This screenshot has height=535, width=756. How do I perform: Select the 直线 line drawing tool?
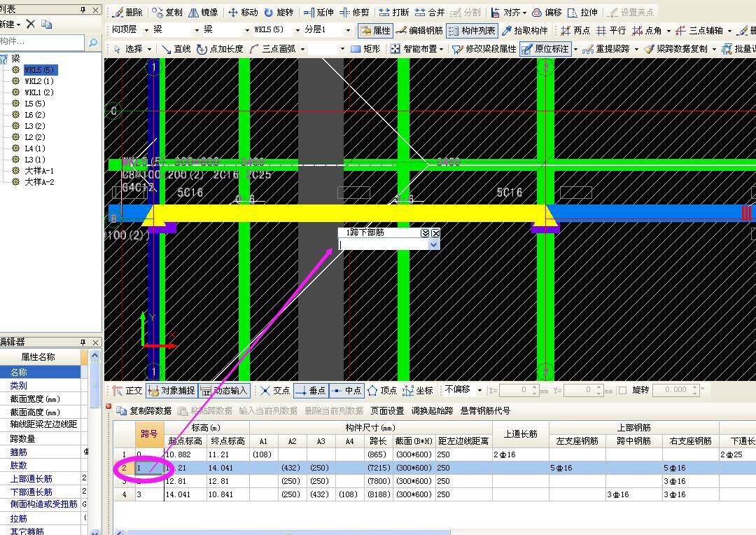(x=176, y=49)
